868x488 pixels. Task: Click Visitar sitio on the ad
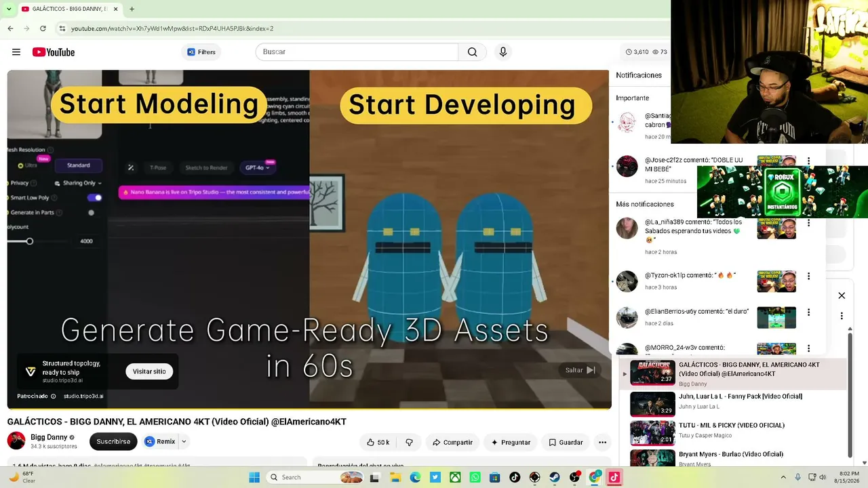[149, 371]
